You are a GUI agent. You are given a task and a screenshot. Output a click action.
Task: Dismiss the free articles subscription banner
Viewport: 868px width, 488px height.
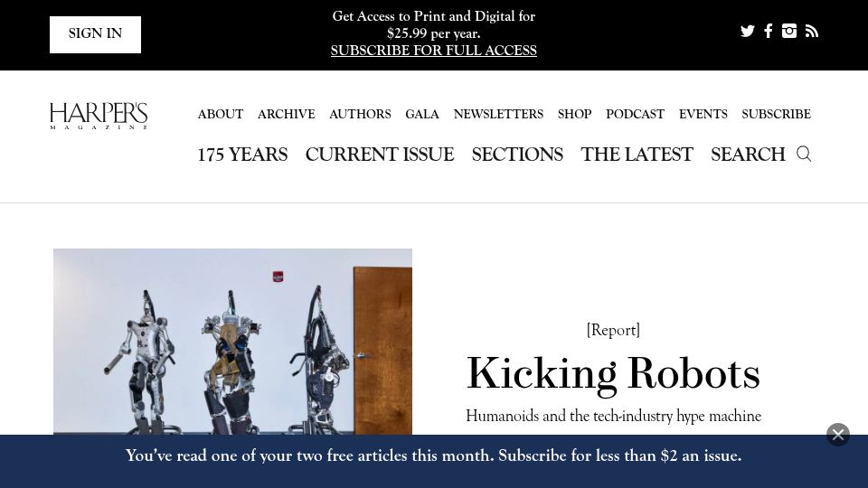838,435
